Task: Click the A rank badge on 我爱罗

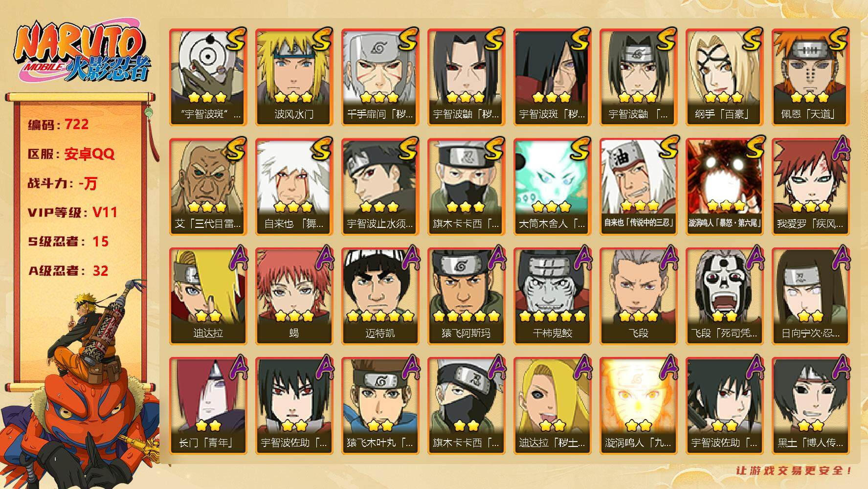Action: [x=839, y=149]
